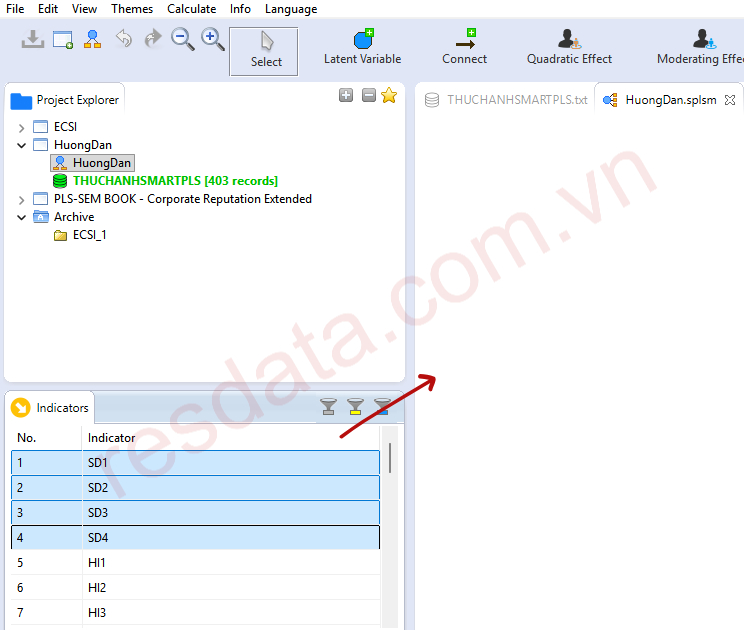Click the new project window icon

coord(63,39)
